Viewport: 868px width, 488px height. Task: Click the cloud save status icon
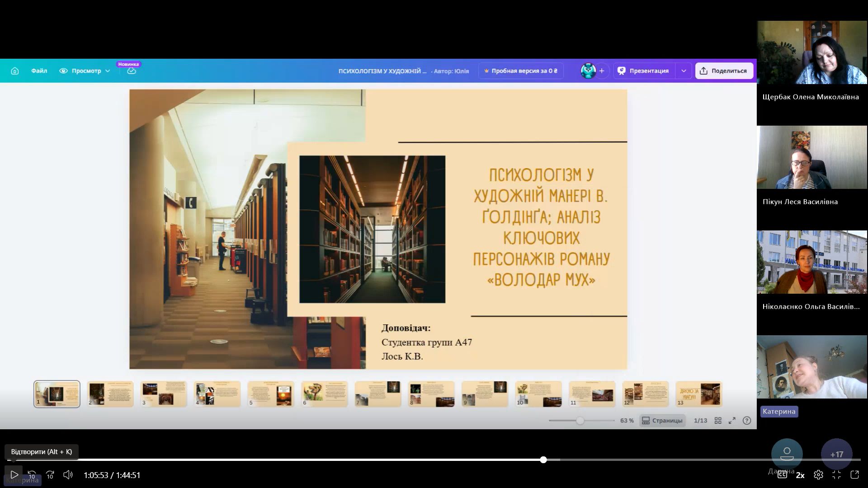[x=132, y=71]
